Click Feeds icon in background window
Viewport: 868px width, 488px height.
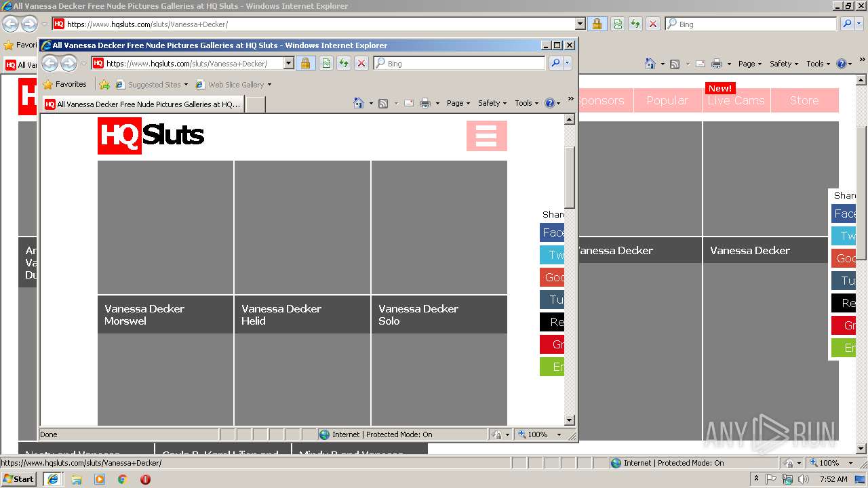tap(675, 64)
